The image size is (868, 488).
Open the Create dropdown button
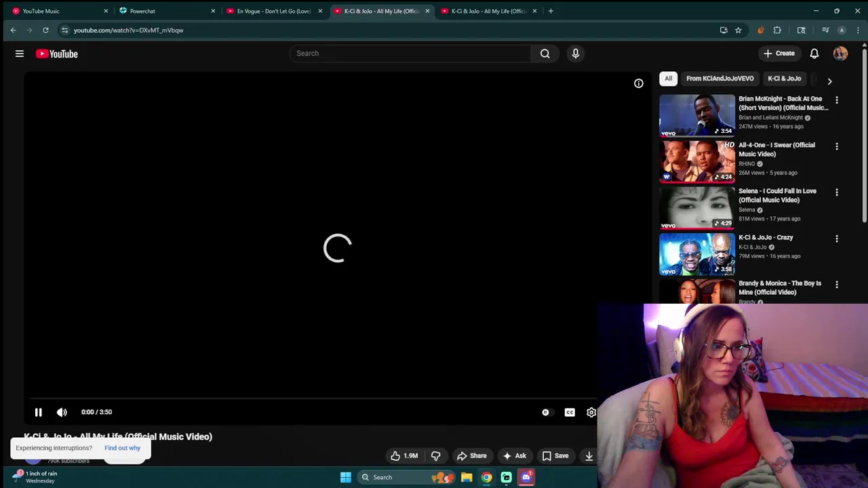point(778,54)
